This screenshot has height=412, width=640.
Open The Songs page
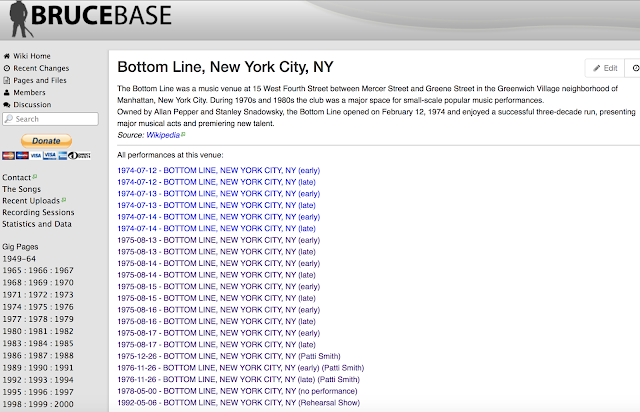21,189
